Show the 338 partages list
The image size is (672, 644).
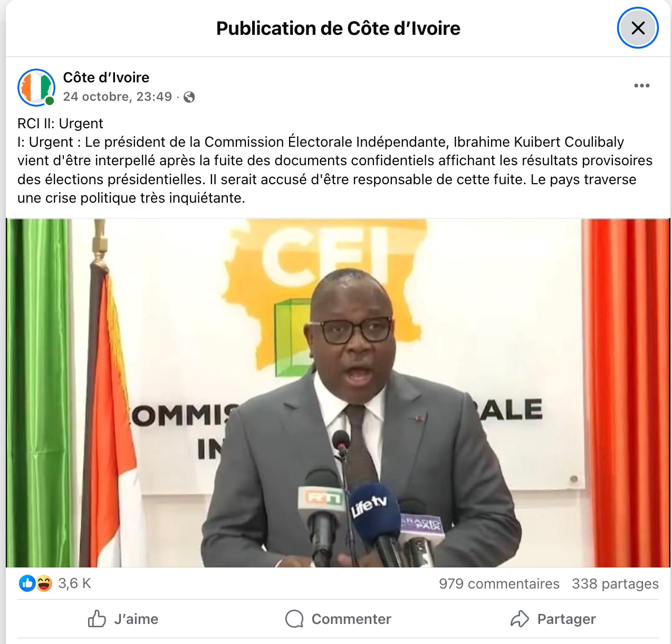click(x=615, y=584)
